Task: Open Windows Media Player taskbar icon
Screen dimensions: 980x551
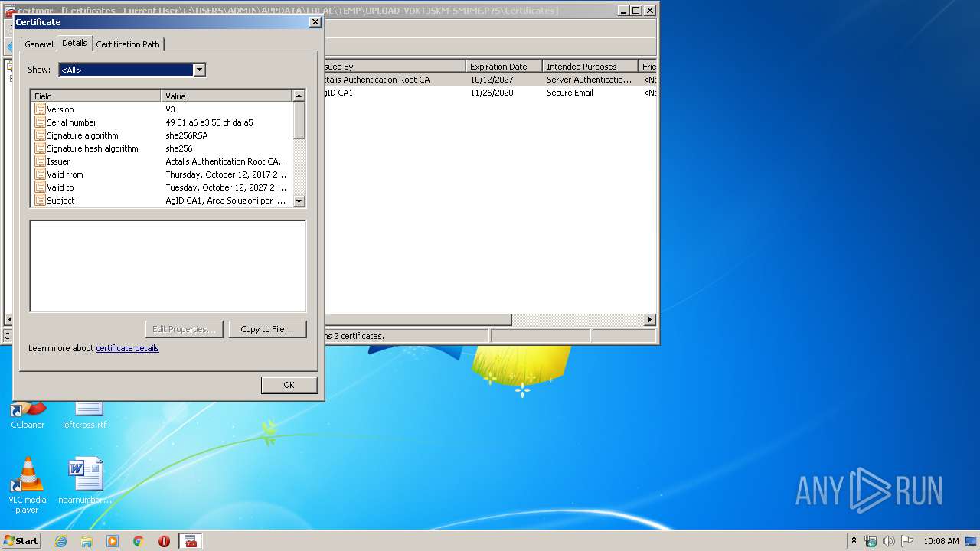Action: click(113, 541)
